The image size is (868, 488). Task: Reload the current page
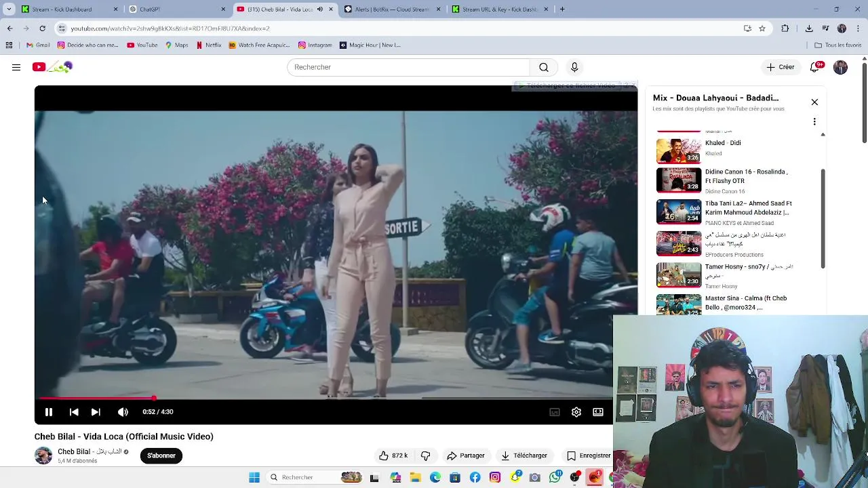coord(42,28)
